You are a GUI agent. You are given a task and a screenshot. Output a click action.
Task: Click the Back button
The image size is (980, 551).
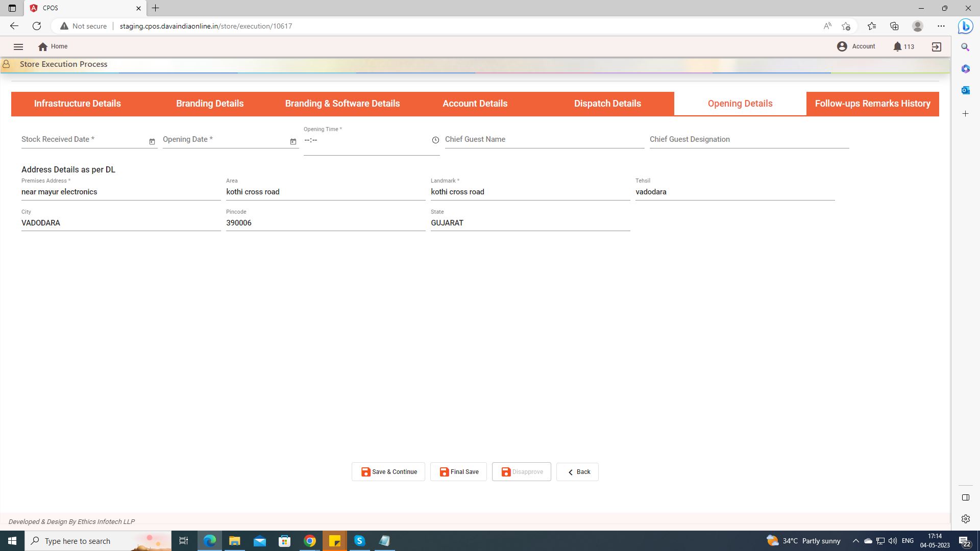pyautogui.click(x=577, y=472)
